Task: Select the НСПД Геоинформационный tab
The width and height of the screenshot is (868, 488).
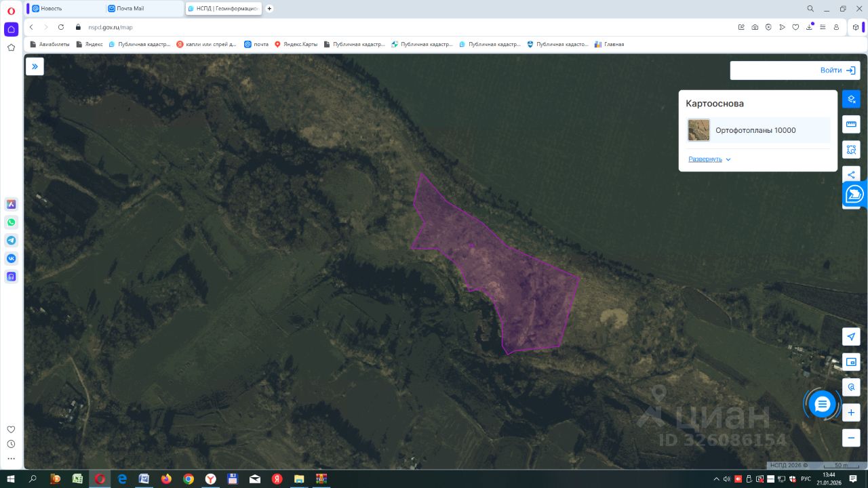Action: pyautogui.click(x=224, y=8)
